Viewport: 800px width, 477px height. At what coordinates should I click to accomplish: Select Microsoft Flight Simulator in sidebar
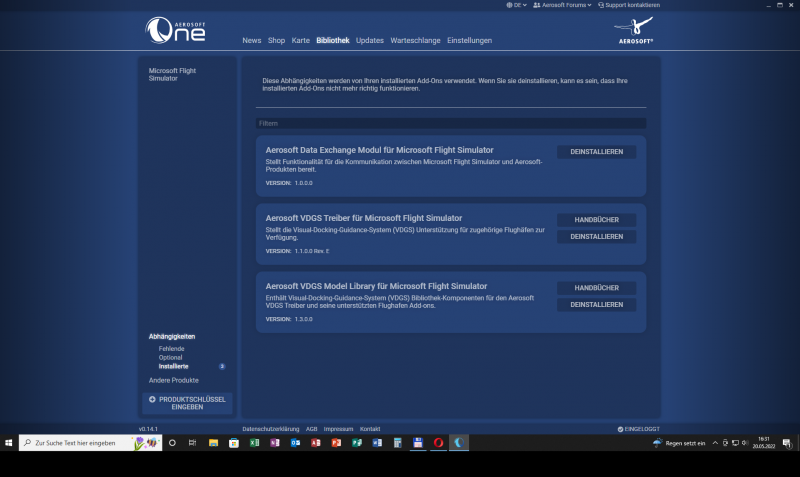pos(172,74)
